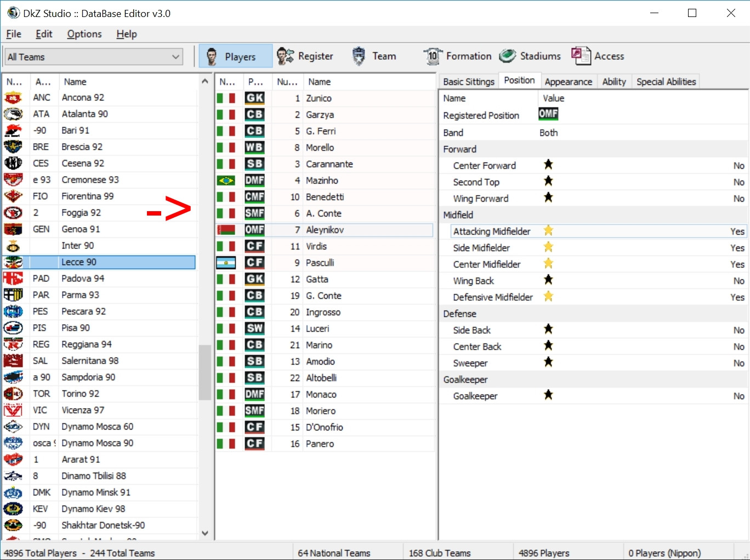
Task: Toggle the Attacking Midfielder position star
Action: pyautogui.click(x=548, y=230)
